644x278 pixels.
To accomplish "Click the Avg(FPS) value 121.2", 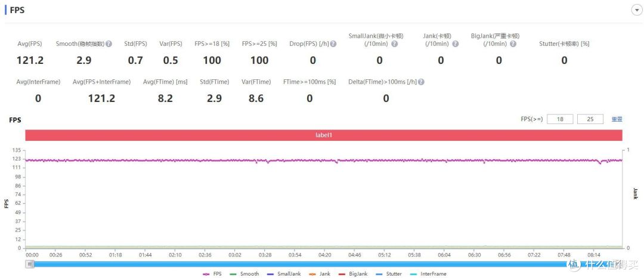I will 30,61.
